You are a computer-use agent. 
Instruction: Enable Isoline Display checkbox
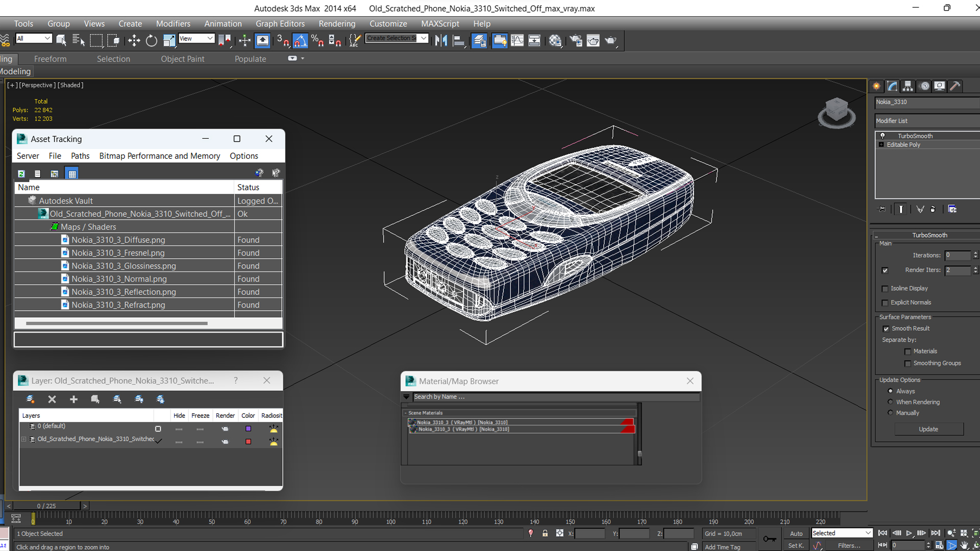coord(885,289)
